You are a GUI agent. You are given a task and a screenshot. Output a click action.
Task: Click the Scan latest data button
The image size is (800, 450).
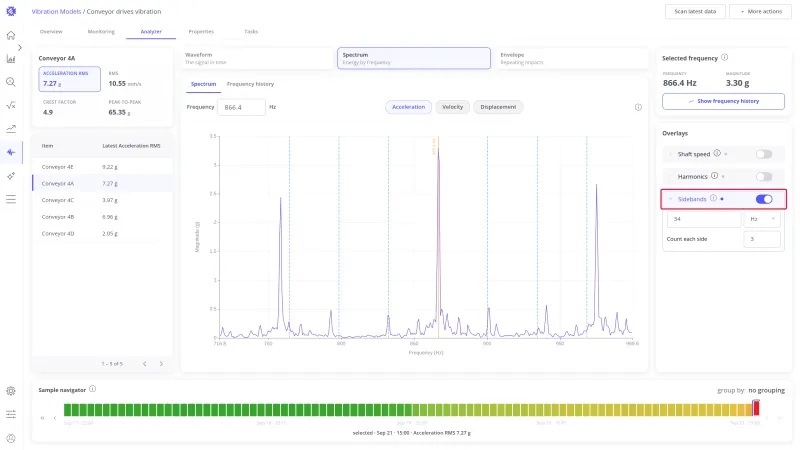point(695,11)
